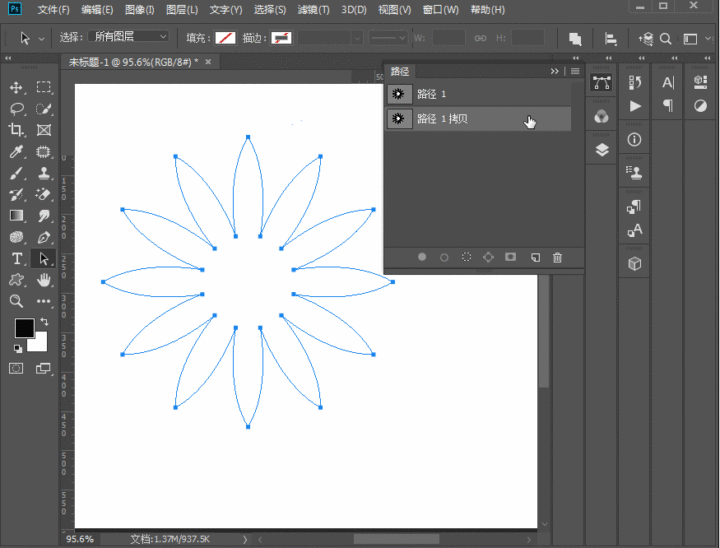Select the Hand tool
Screen dimensions: 720x548
tap(44, 280)
